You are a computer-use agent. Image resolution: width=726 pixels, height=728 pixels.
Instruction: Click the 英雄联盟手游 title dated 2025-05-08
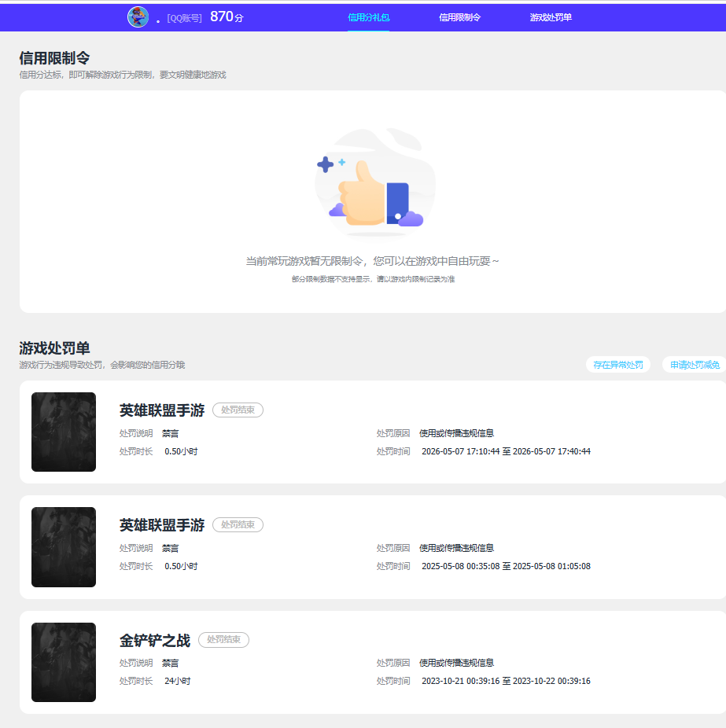(162, 526)
